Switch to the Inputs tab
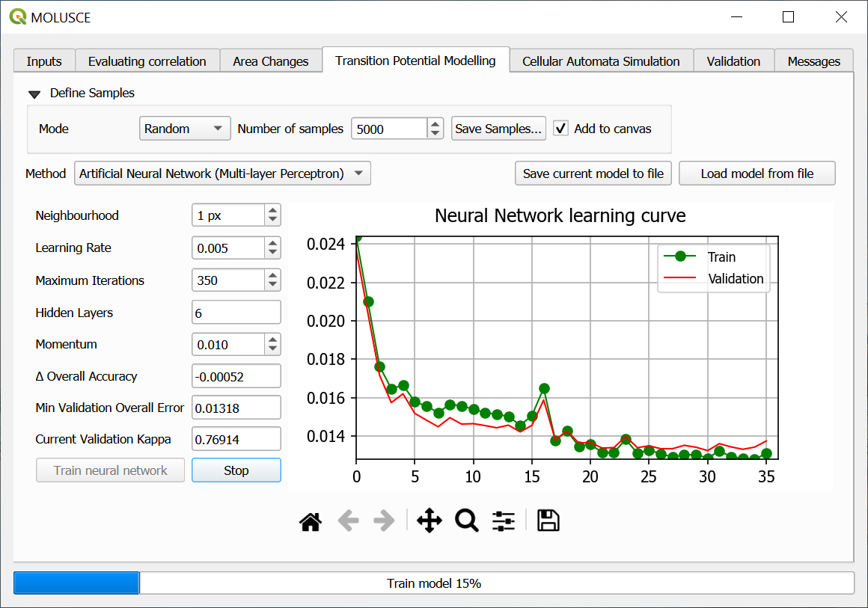 coord(44,61)
